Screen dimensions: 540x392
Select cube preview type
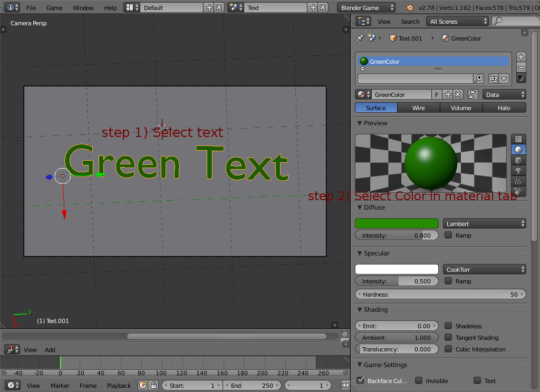tap(518, 160)
